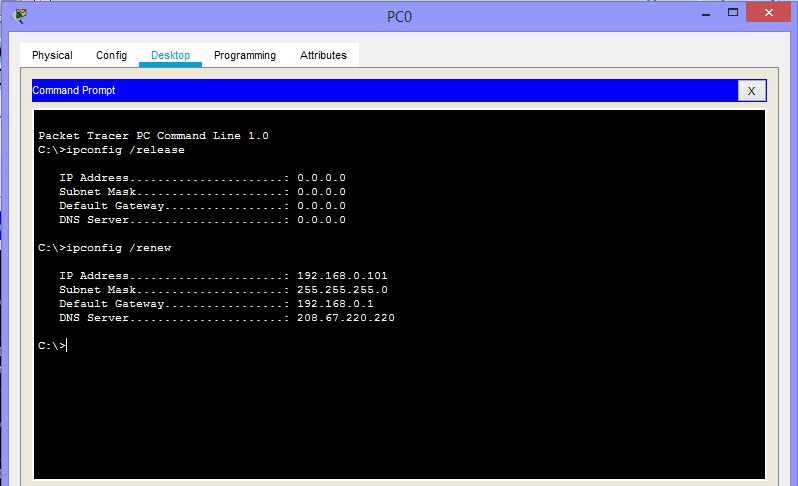This screenshot has width=798, height=486.
Task: Click the Packet Tracer icon in title bar
Action: (21, 15)
